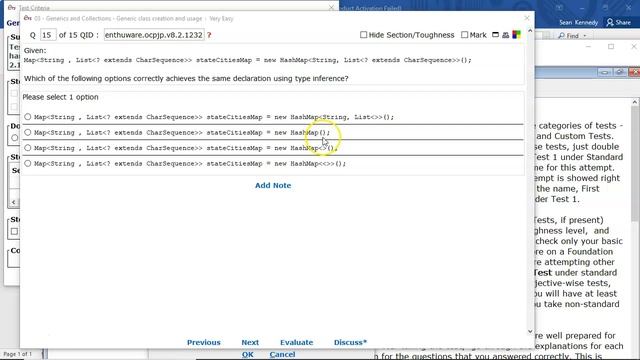The image size is (640, 360).
Task: Go to the Next question
Action: [250, 342]
